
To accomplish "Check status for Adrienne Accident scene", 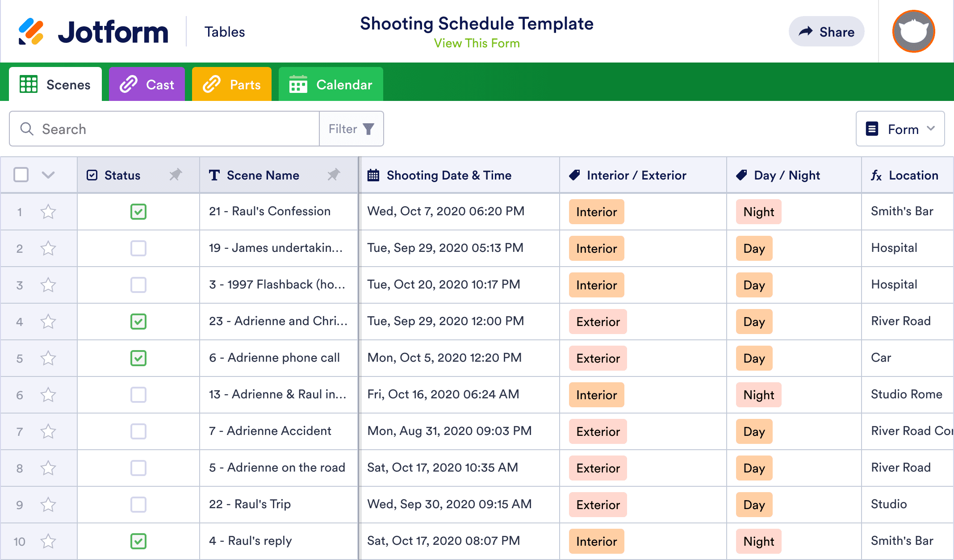I will [138, 431].
